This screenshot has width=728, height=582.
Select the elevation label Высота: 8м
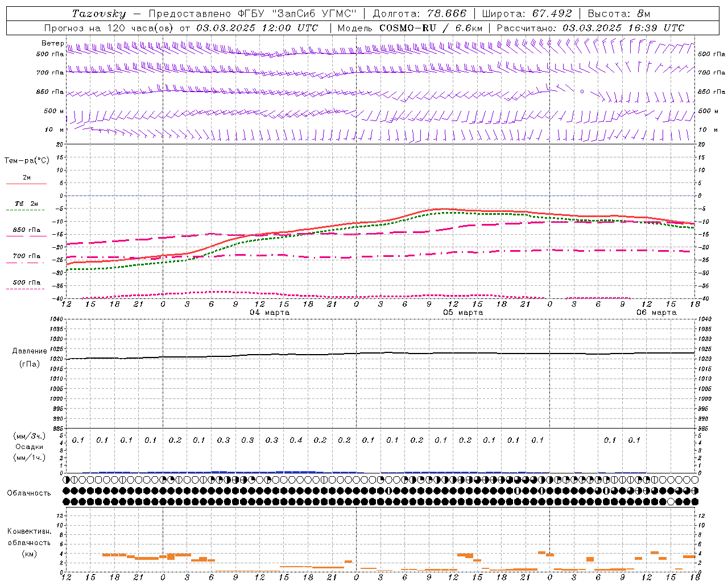tap(619, 14)
